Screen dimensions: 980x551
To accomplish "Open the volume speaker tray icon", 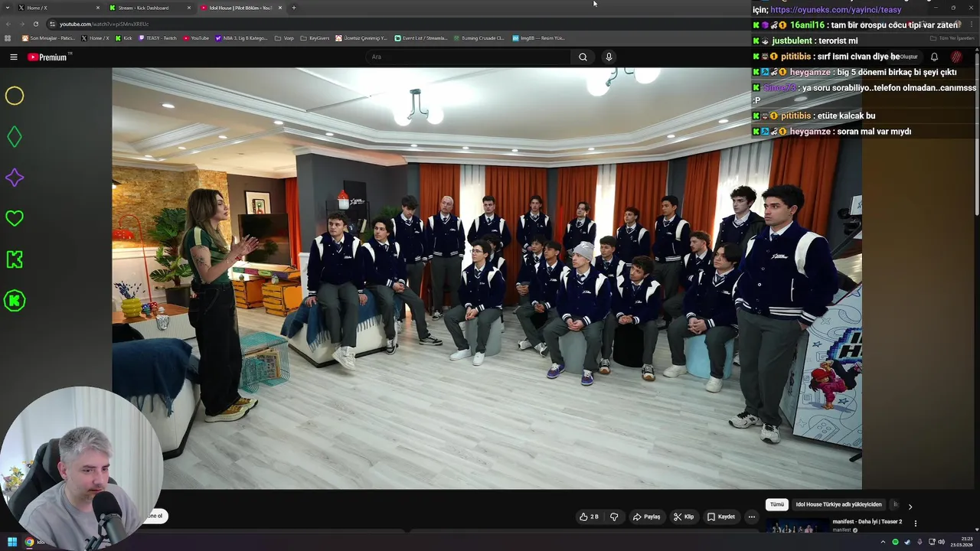I will point(941,542).
